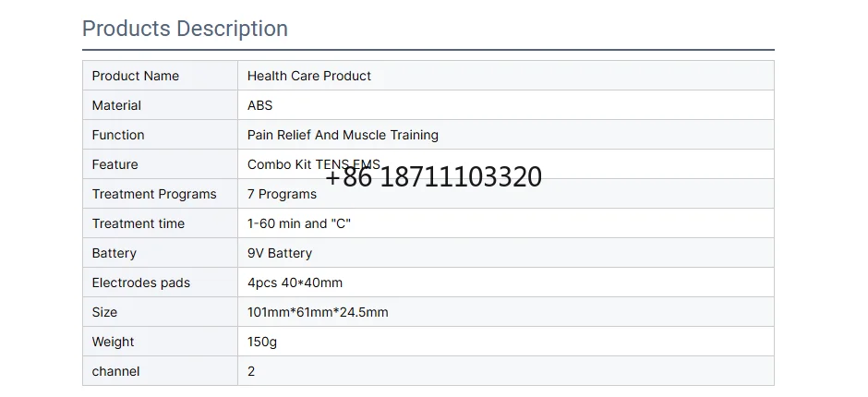This screenshot has width=868, height=397.
Task: Click the Products Description heading
Action: (185, 29)
